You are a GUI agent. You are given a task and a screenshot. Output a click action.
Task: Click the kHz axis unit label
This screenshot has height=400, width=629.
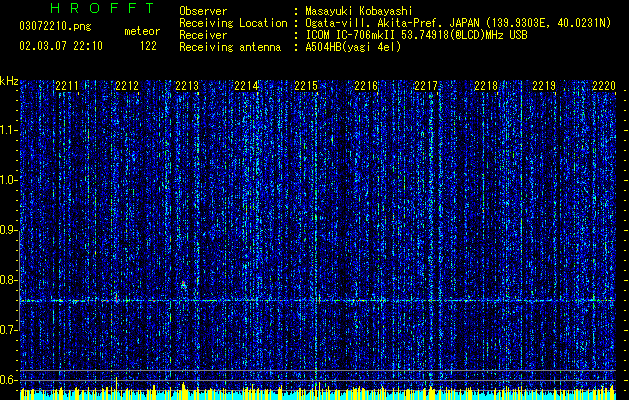[x=9, y=81]
